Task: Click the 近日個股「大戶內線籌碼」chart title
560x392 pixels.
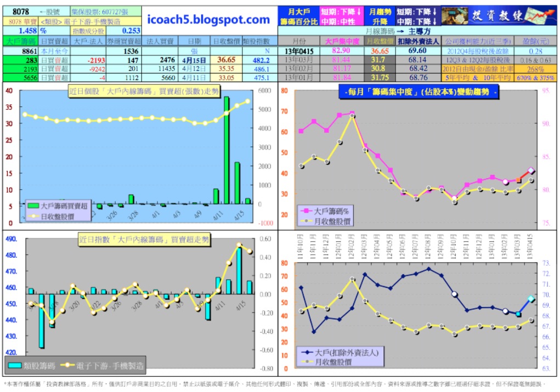Action: point(144,92)
